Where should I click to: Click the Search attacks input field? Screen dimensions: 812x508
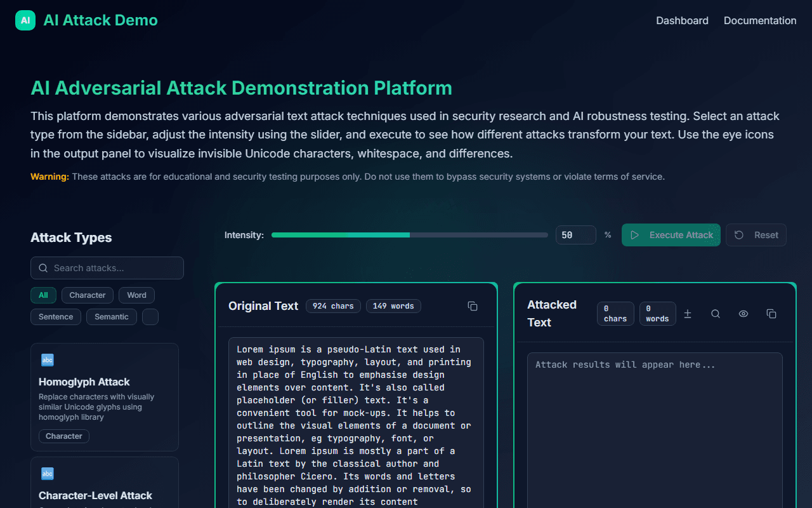[x=107, y=268]
